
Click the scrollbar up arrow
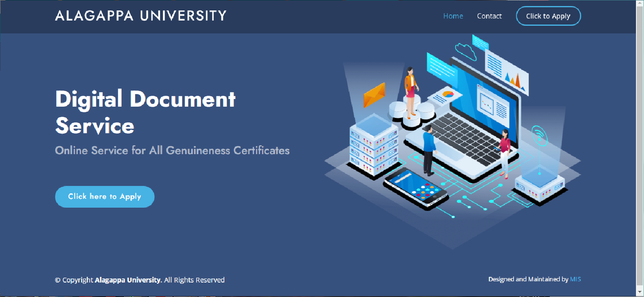pos(640,3)
